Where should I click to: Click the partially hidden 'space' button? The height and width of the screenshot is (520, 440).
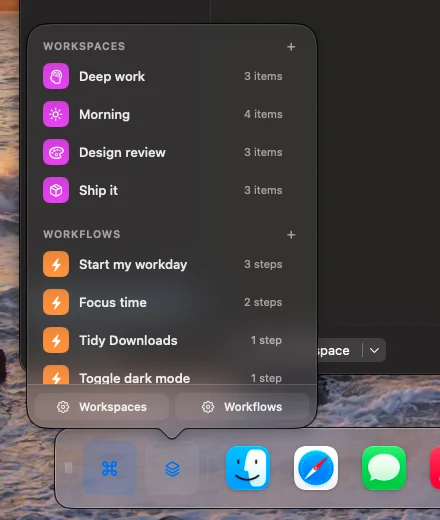click(339, 350)
